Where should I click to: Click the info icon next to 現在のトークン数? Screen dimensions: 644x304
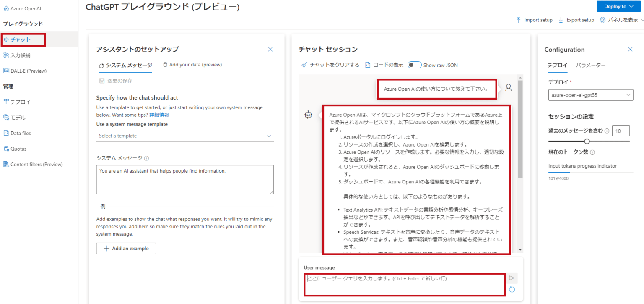click(592, 152)
